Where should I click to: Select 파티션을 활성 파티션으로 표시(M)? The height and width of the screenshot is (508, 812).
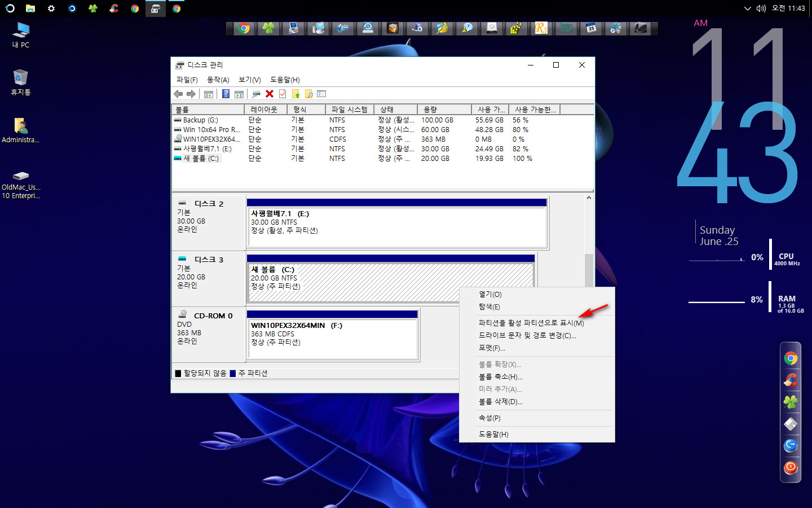(x=537, y=323)
